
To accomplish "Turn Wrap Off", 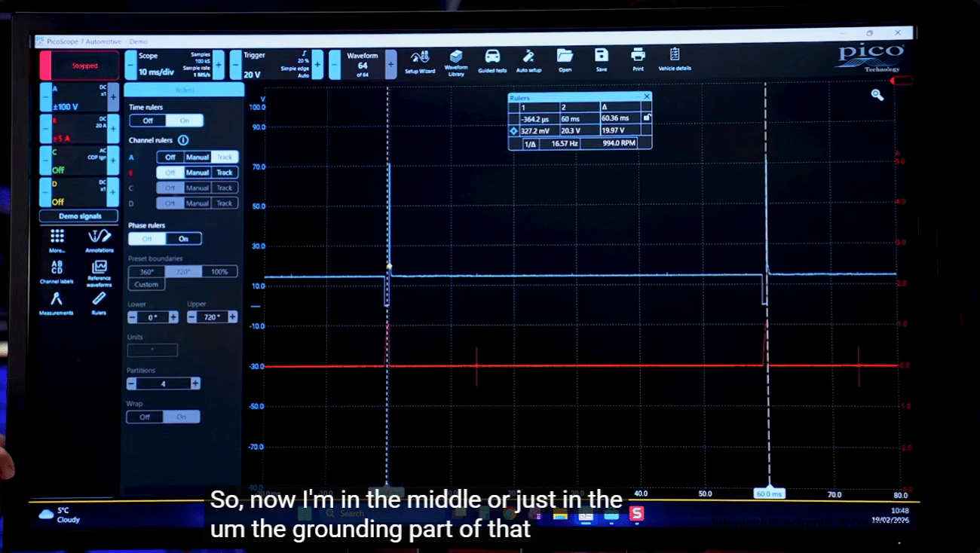I will point(145,417).
